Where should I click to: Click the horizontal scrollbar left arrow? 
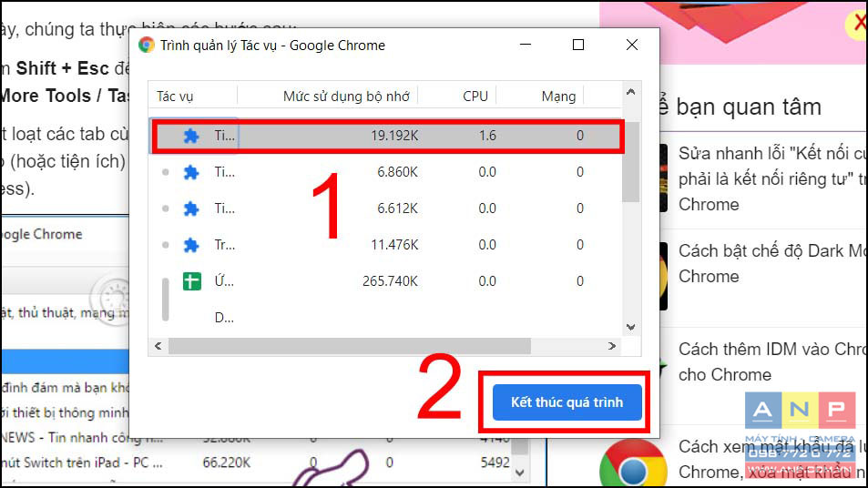[158, 346]
